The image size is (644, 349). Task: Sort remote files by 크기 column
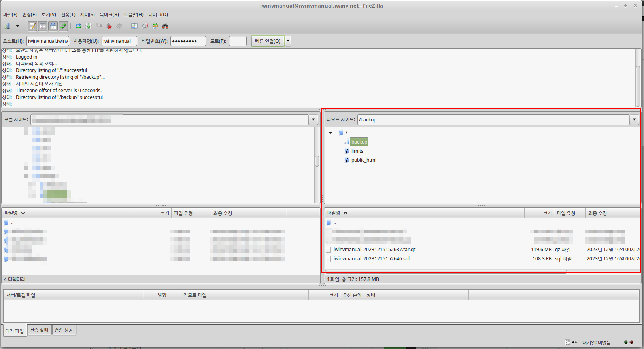pyautogui.click(x=539, y=213)
